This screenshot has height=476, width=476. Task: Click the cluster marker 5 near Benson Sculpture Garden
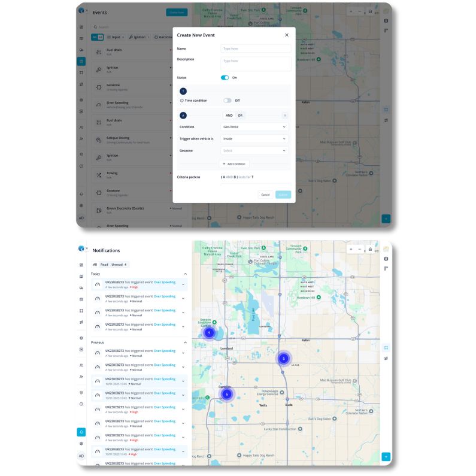point(209,333)
